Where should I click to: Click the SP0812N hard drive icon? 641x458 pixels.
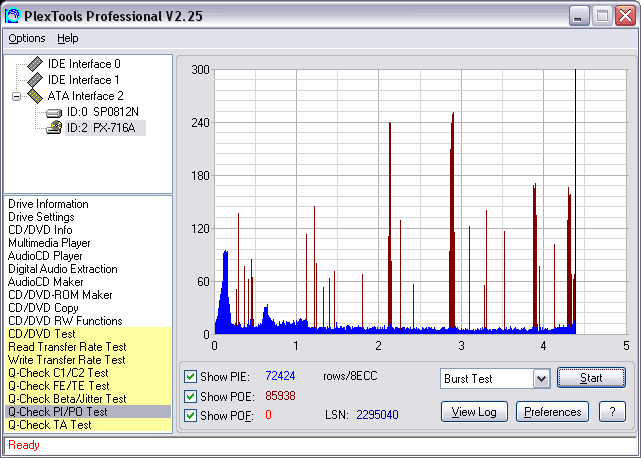click(54, 112)
